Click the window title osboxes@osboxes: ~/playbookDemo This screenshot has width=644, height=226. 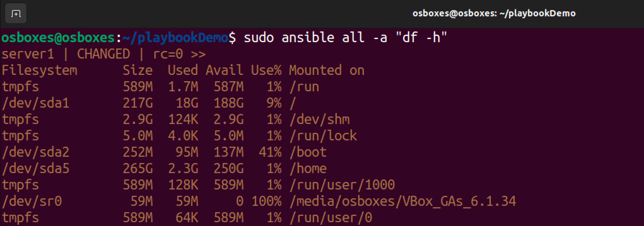(x=494, y=13)
